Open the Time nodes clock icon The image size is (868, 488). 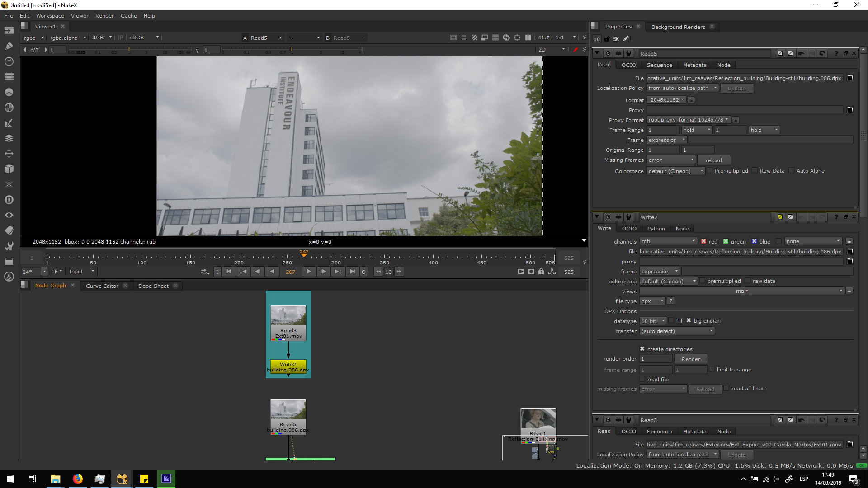[x=9, y=61]
